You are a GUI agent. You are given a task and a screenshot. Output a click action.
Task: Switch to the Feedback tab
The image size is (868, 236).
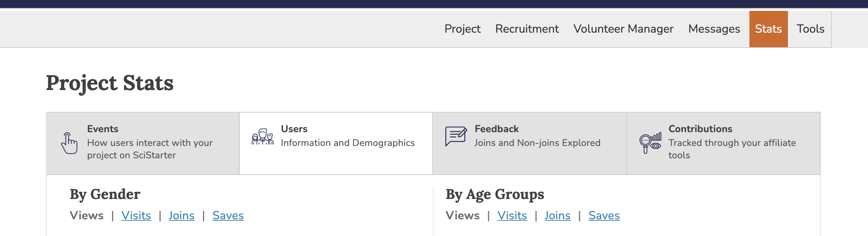(530, 143)
